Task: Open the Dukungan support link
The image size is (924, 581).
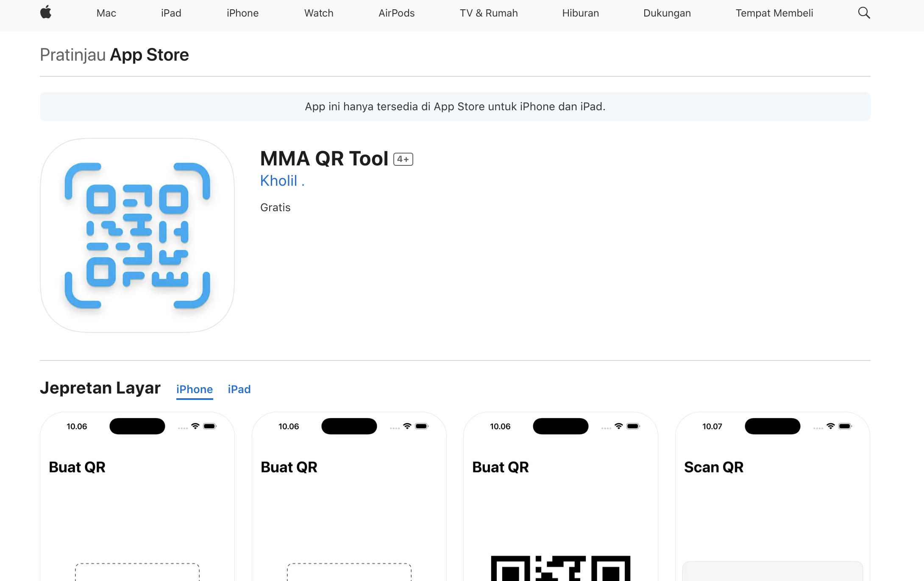Action: point(667,13)
